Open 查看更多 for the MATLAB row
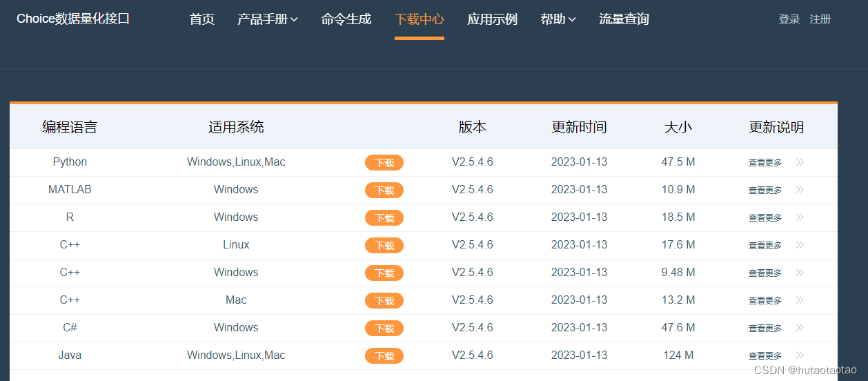Screen dimensions: 868x381 tap(765, 190)
